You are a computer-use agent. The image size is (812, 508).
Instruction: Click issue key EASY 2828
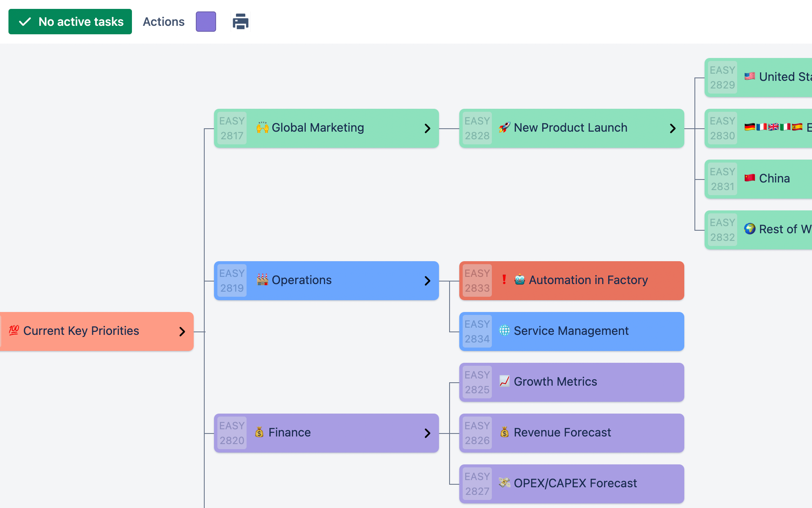pyautogui.click(x=477, y=128)
